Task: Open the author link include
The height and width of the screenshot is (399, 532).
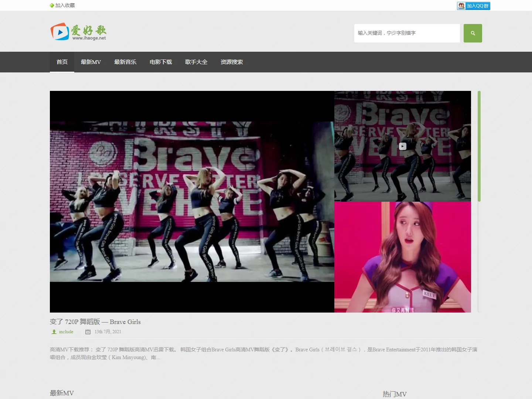Action: point(66,332)
